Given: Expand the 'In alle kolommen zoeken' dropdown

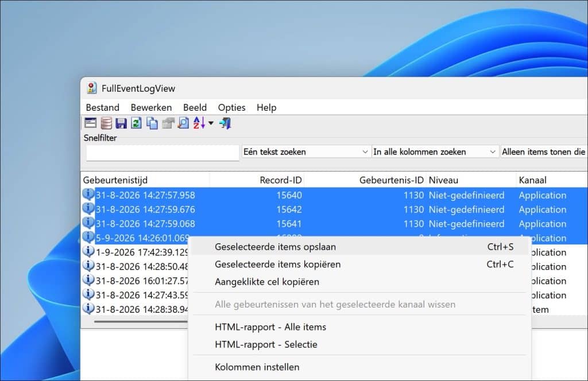Looking at the screenshot, I should (435, 151).
